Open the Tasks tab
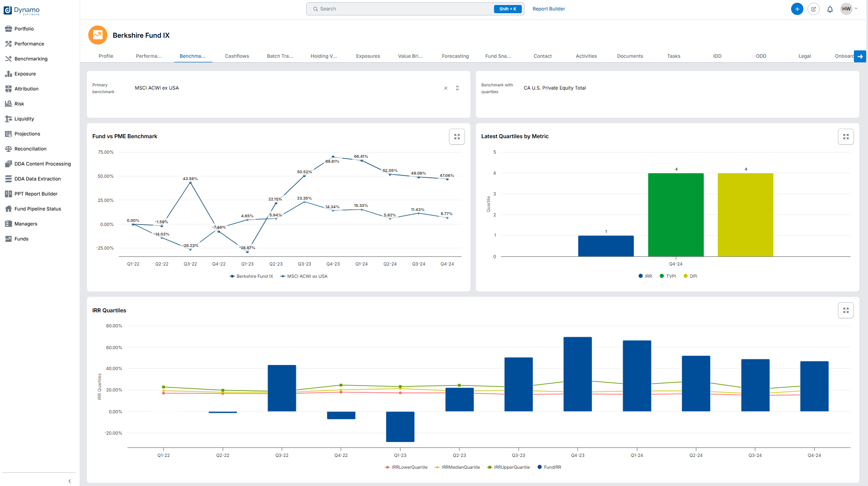 pyautogui.click(x=674, y=56)
